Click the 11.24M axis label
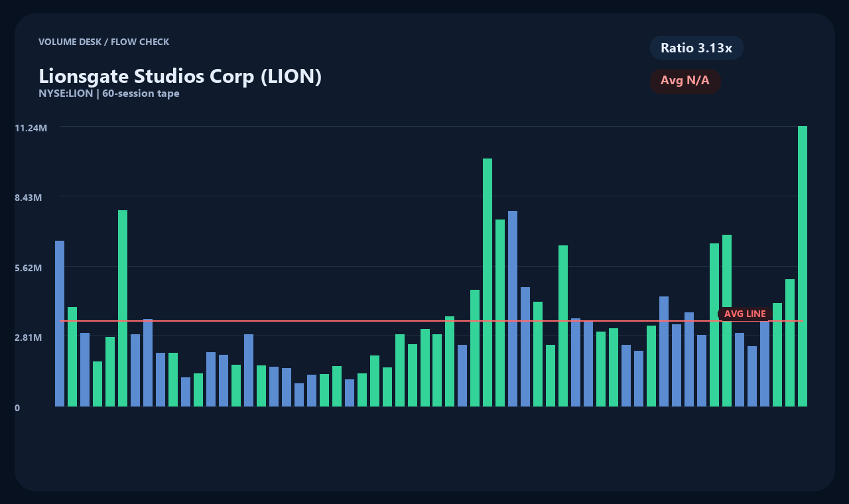This screenshot has height=504, width=849. click(x=31, y=128)
